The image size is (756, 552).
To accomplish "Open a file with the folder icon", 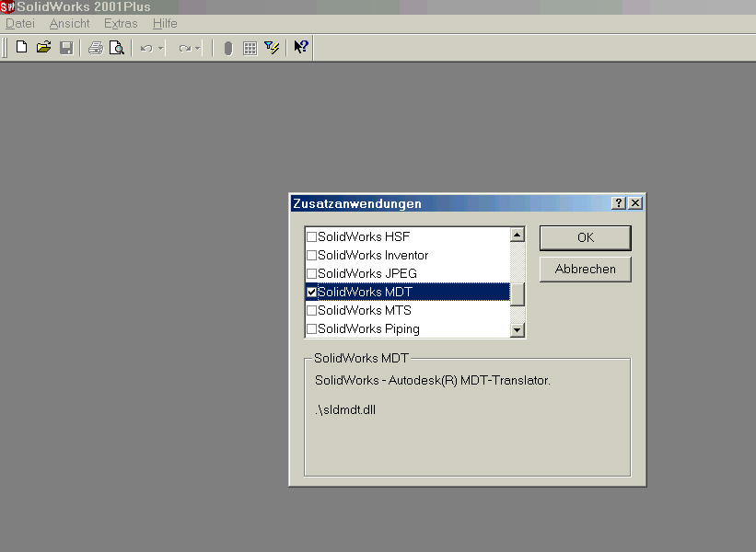I will point(44,47).
